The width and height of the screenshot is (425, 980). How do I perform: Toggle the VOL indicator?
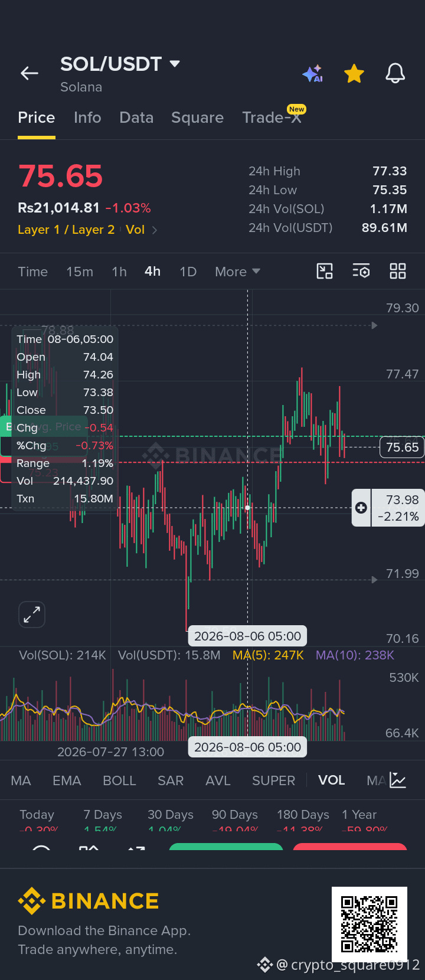coord(331,780)
